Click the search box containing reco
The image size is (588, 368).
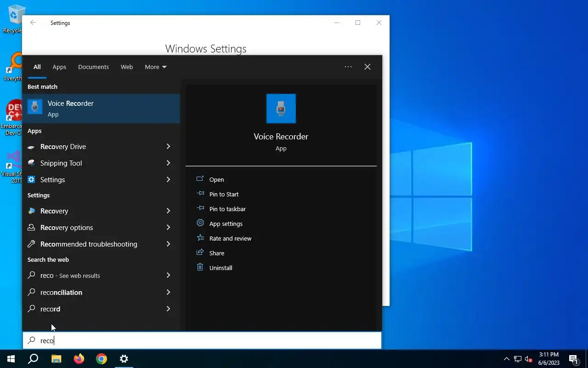tap(202, 340)
